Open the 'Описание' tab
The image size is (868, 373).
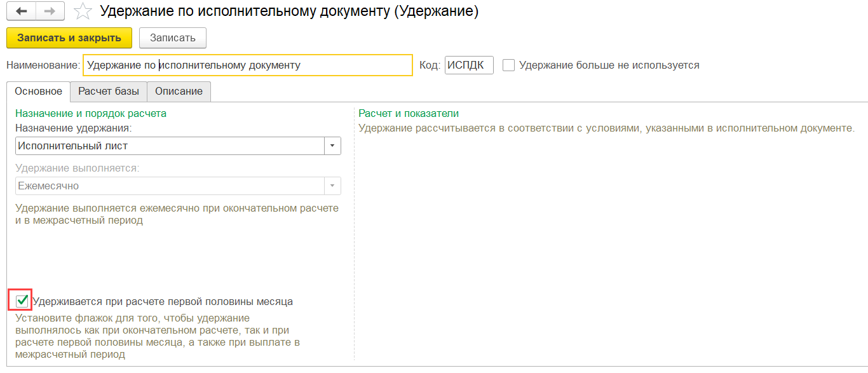click(x=179, y=91)
